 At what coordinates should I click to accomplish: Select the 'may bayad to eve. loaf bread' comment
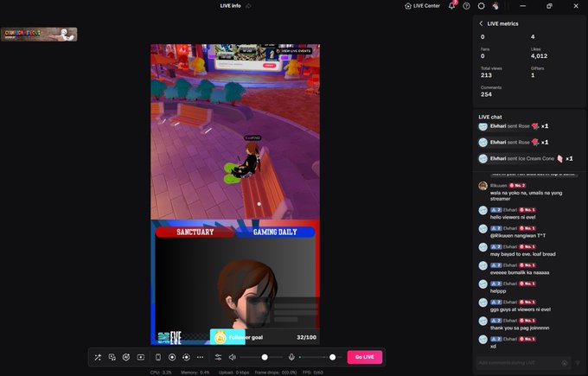click(523, 254)
